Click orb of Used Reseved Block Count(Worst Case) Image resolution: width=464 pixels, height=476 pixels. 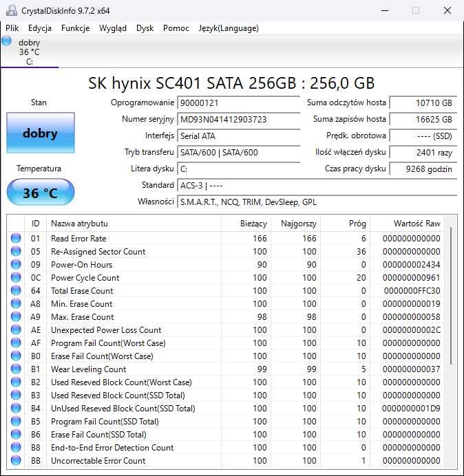(16, 382)
